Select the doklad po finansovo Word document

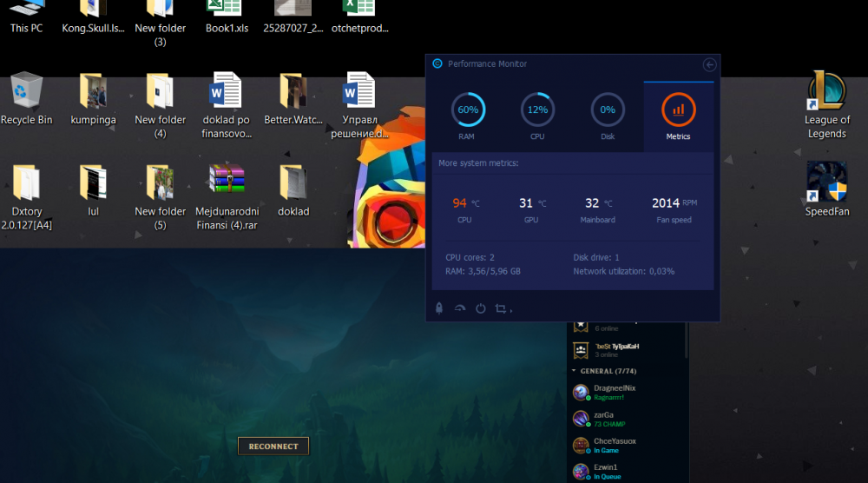(227, 105)
